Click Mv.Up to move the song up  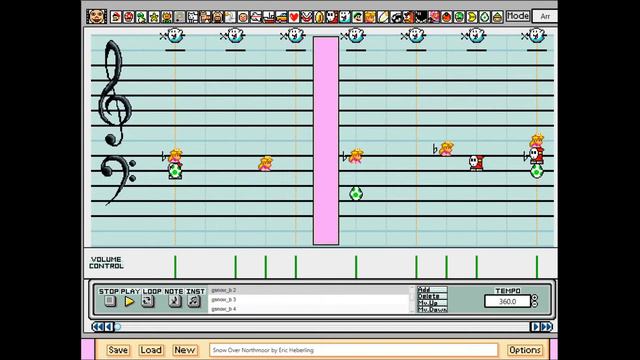(x=432, y=303)
